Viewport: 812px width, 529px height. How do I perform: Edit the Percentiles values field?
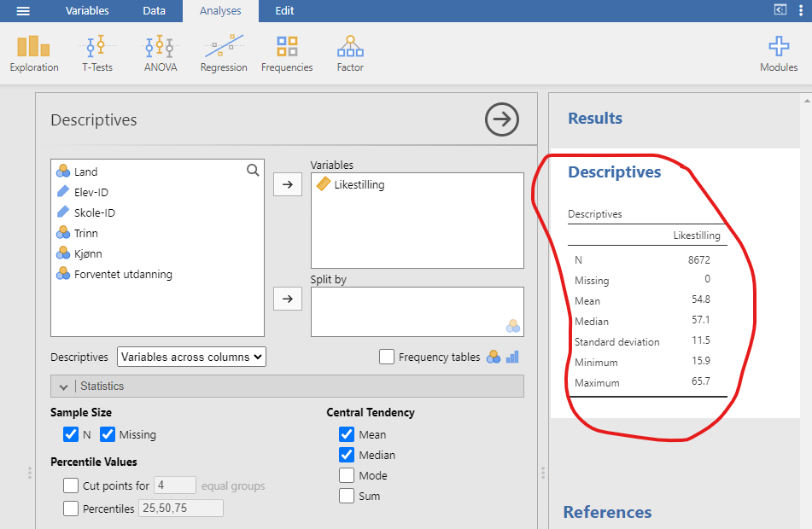(x=180, y=508)
